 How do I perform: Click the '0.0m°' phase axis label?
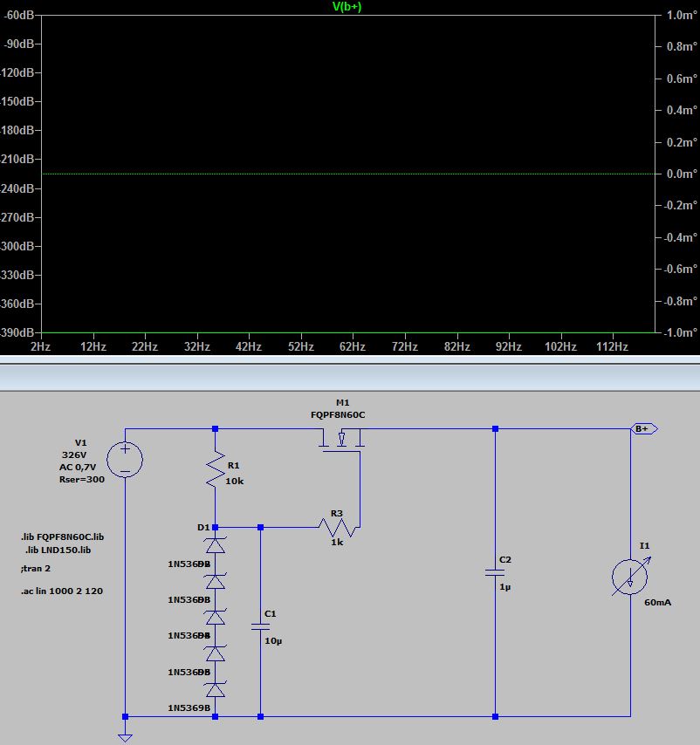[682, 174]
